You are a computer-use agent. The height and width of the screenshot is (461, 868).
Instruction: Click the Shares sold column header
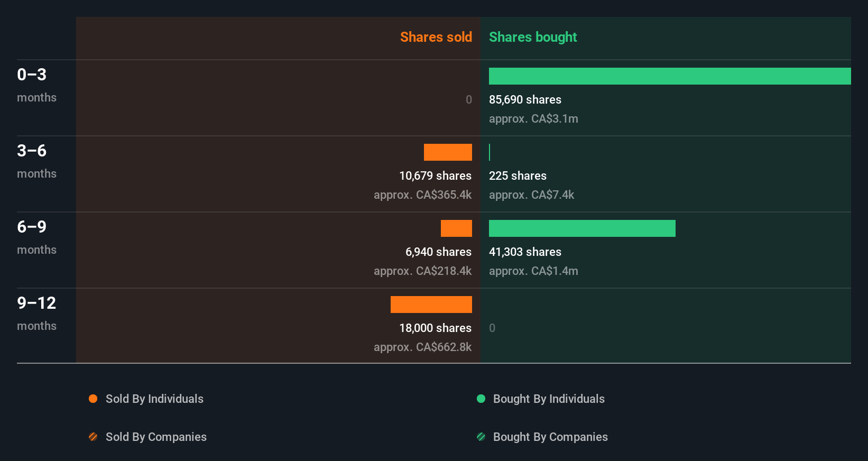coord(436,37)
